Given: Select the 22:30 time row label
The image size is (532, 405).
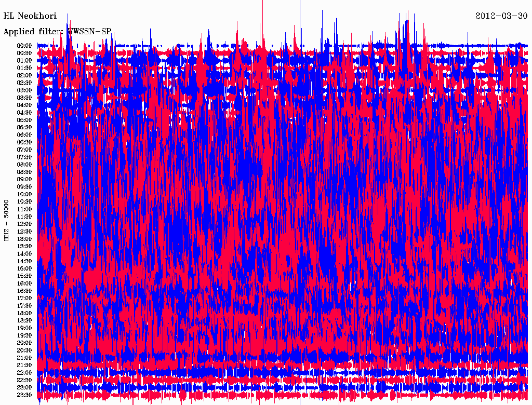Looking at the screenshot, I should tap(24, 380).
